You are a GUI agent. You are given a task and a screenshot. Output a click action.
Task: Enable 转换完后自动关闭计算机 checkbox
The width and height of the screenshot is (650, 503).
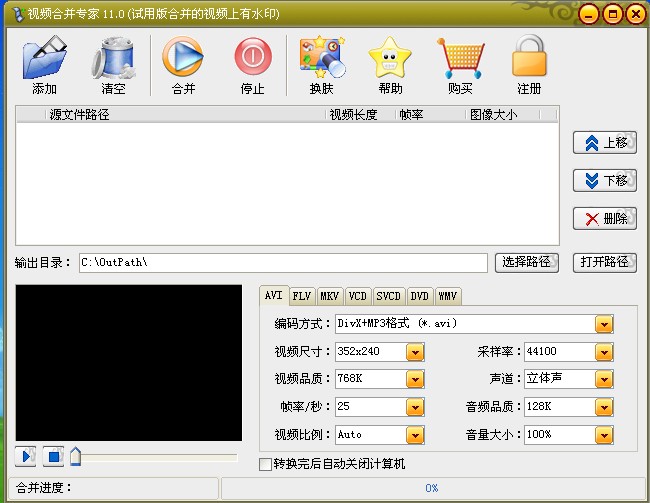click(x=265, y=464)
